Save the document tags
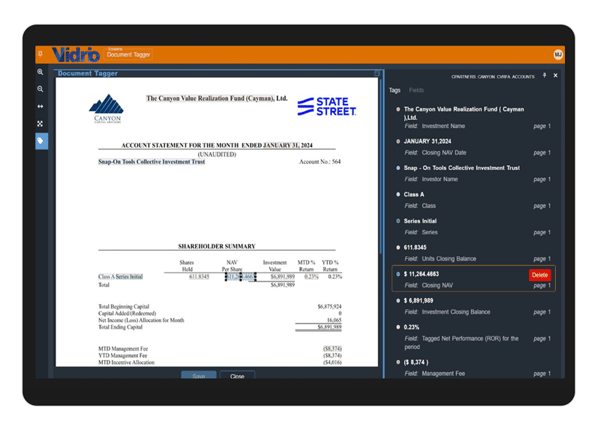 [199, 375]
